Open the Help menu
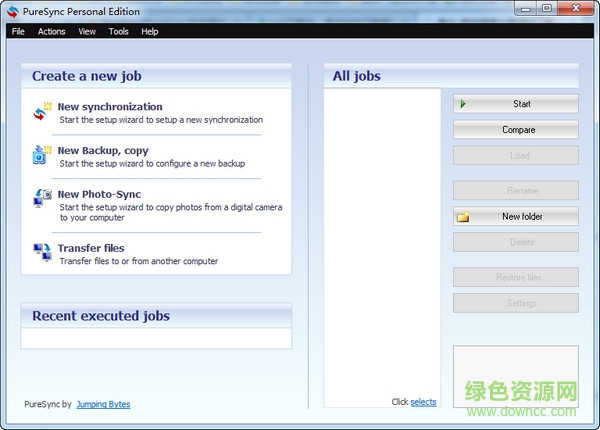This screenshot has height=430, width=600. 150,31
